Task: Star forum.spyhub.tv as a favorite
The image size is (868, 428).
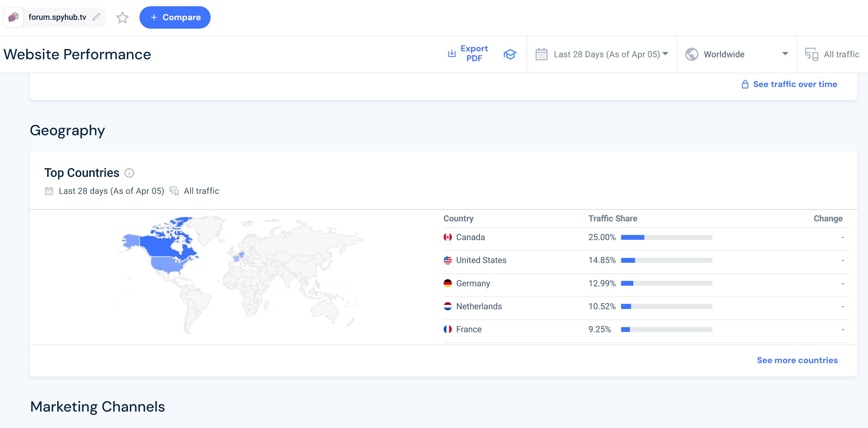Action: [122, 18]
